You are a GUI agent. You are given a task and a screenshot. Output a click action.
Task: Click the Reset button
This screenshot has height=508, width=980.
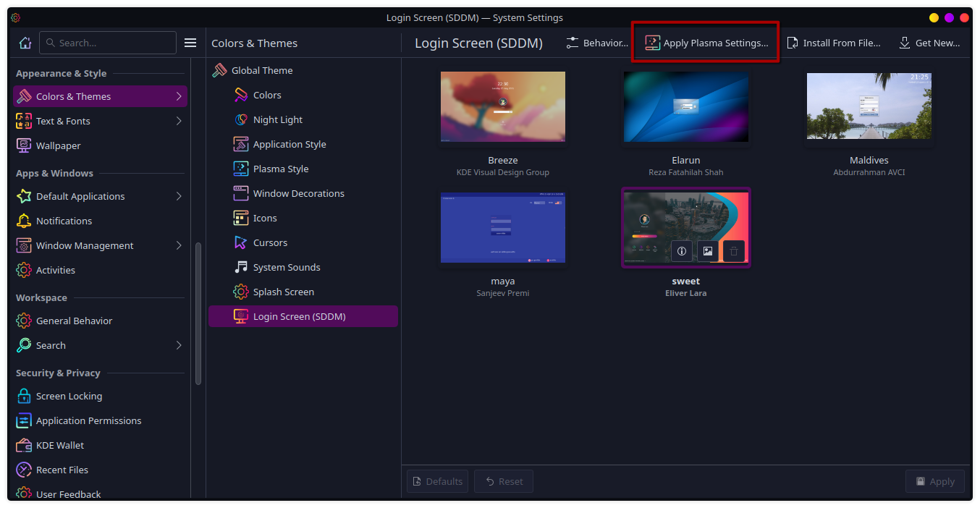(504, 481)
